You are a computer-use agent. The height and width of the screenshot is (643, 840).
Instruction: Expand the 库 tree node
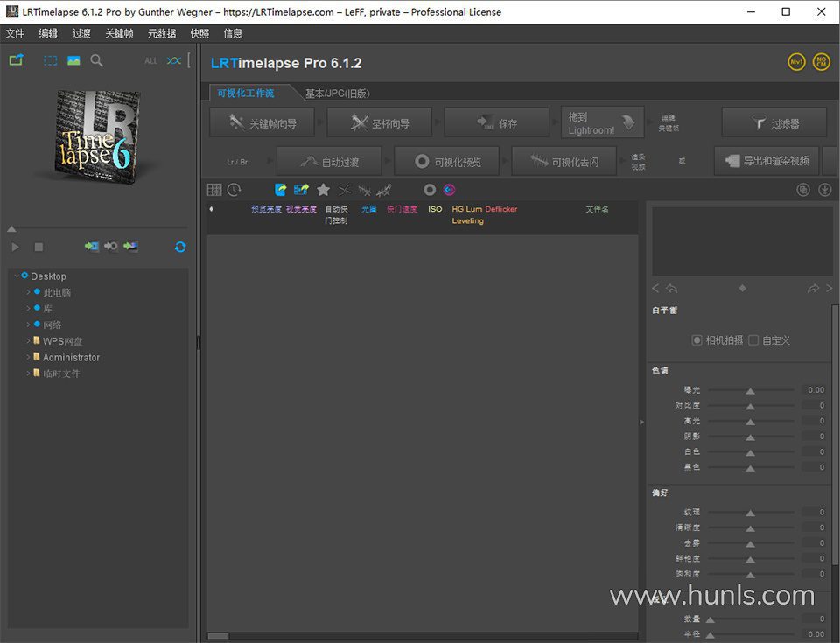click(28, 308)
